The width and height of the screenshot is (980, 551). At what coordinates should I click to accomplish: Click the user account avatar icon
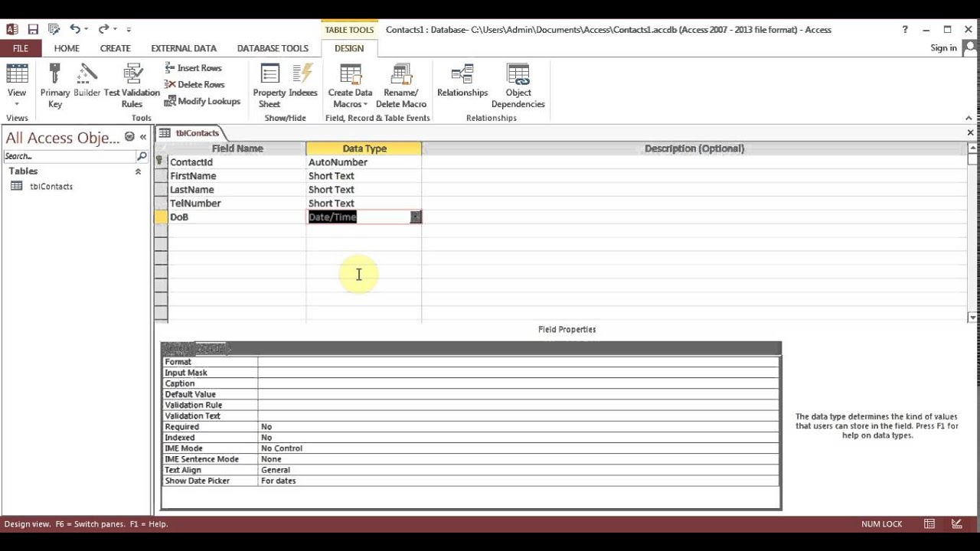tap(970, 47)
